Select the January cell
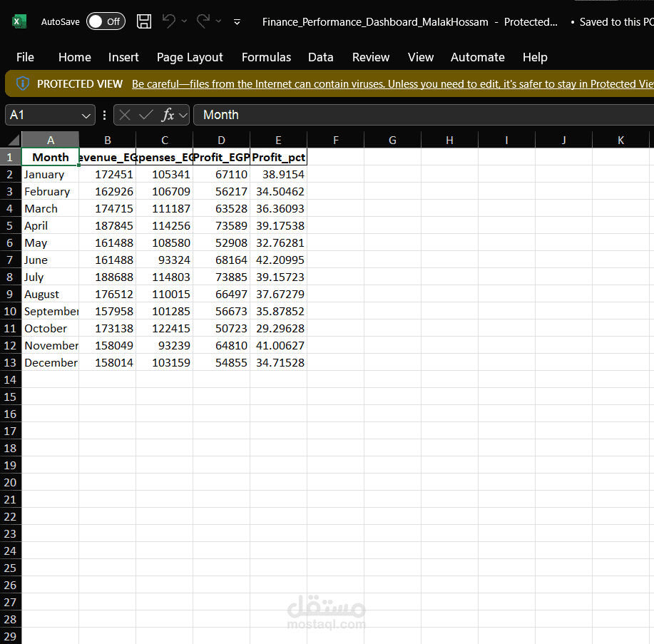Image resolution: width=654 pixels, height=644 pixels. pos(51,174)
